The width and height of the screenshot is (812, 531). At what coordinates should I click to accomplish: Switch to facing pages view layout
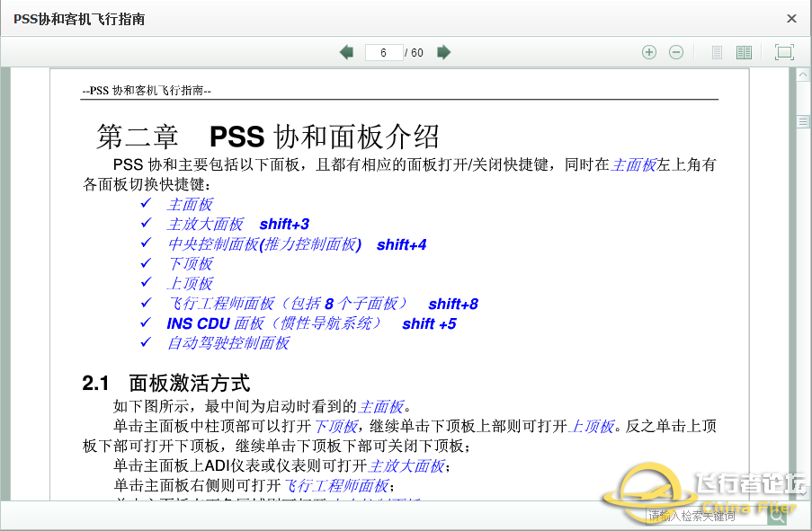click(744, 52)
